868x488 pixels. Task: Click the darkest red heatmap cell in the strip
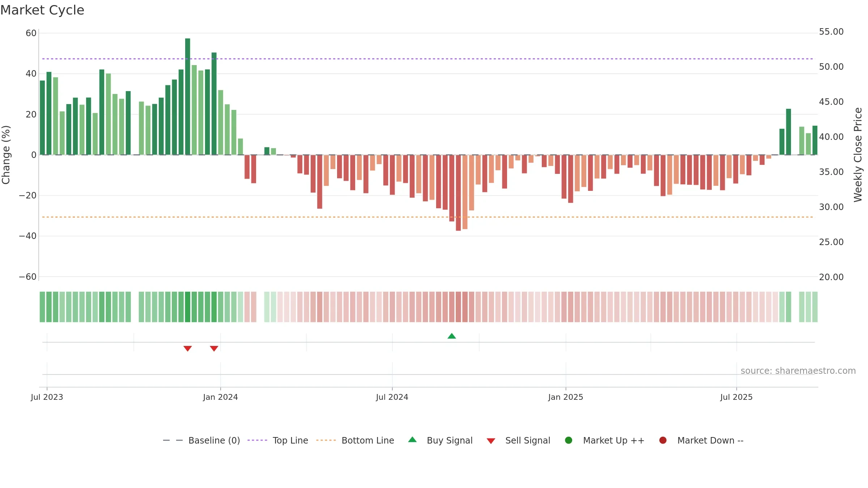pos(458,307)
